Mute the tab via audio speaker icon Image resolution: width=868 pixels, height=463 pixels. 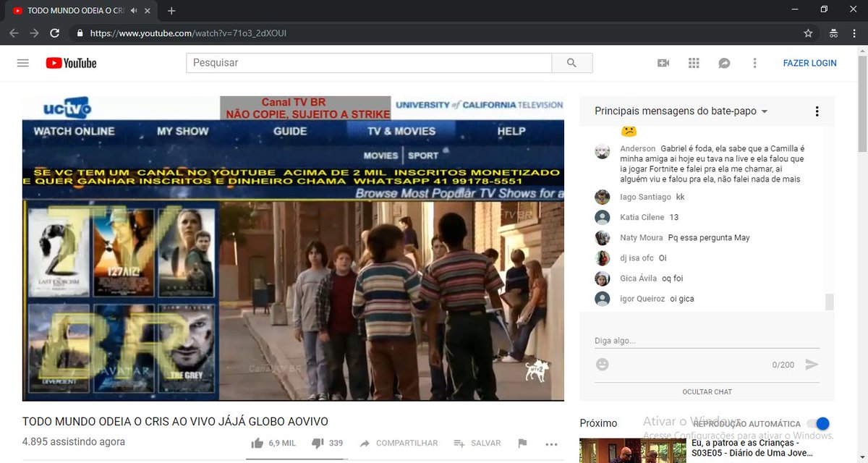pos(134,11)
